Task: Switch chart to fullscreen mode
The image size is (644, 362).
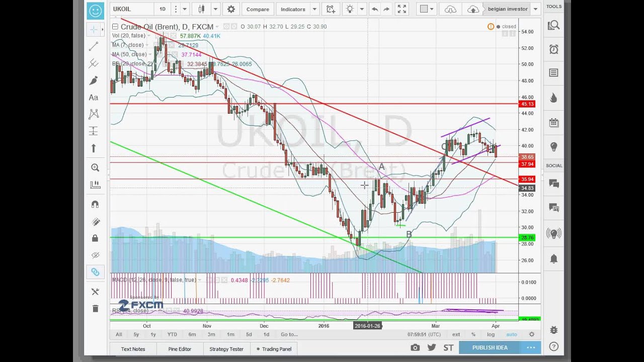Action: click(x=401, y=9)
